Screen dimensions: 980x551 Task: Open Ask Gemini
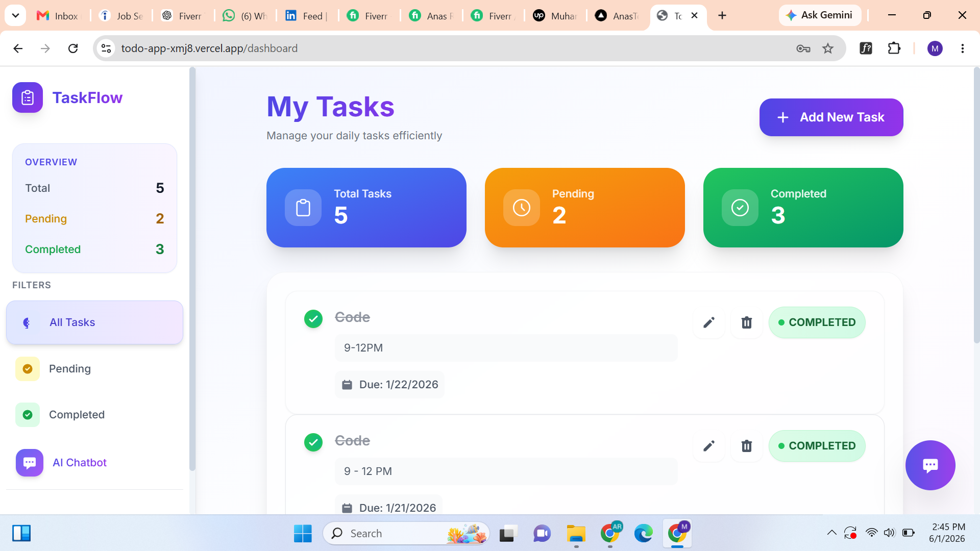point(820,15)
